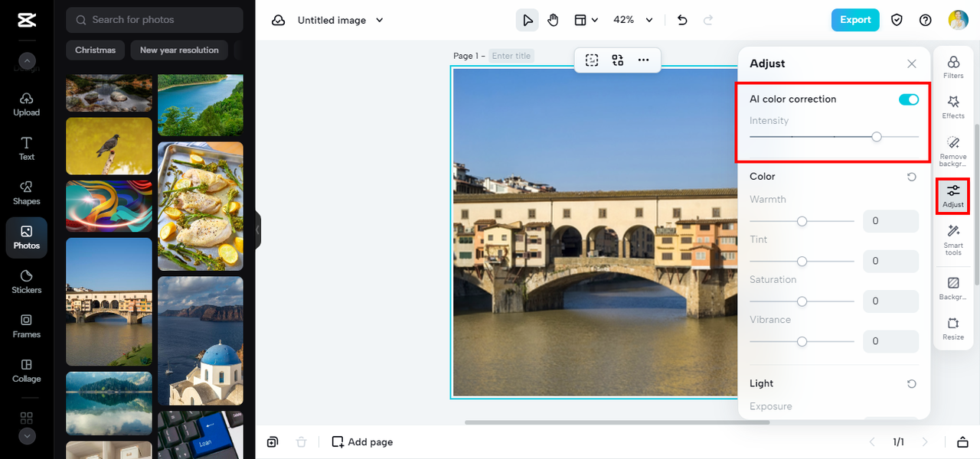980x459 pixels.
Task: Select the blue dome Santorini thumbnail
Action: (201, 340)
